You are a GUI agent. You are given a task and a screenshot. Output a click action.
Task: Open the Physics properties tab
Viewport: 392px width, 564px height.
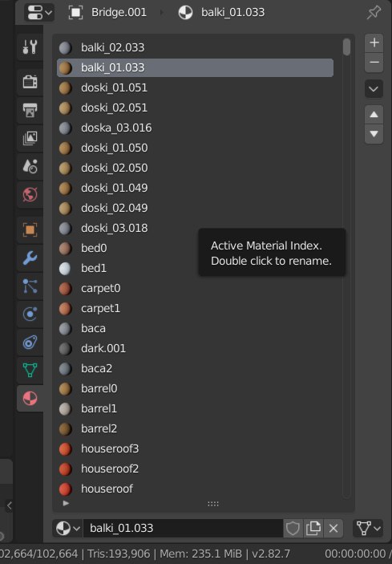pos(30,314)
